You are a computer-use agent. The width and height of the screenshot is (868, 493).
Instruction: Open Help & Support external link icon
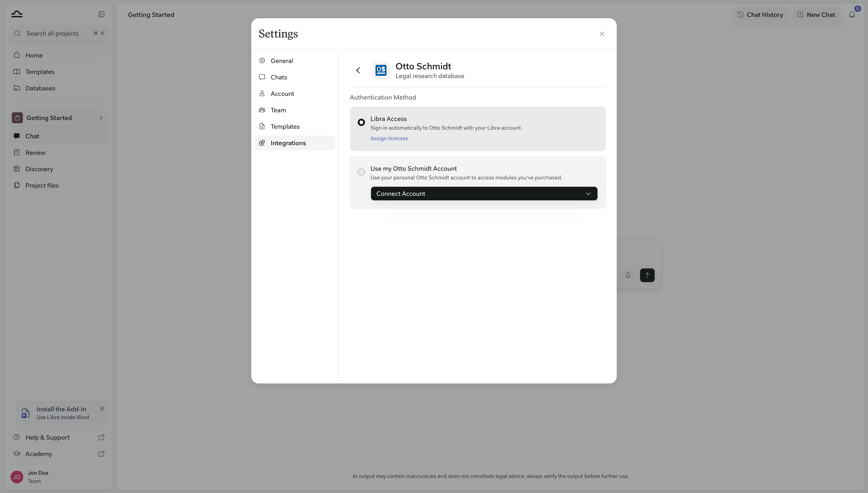[101, 437]
